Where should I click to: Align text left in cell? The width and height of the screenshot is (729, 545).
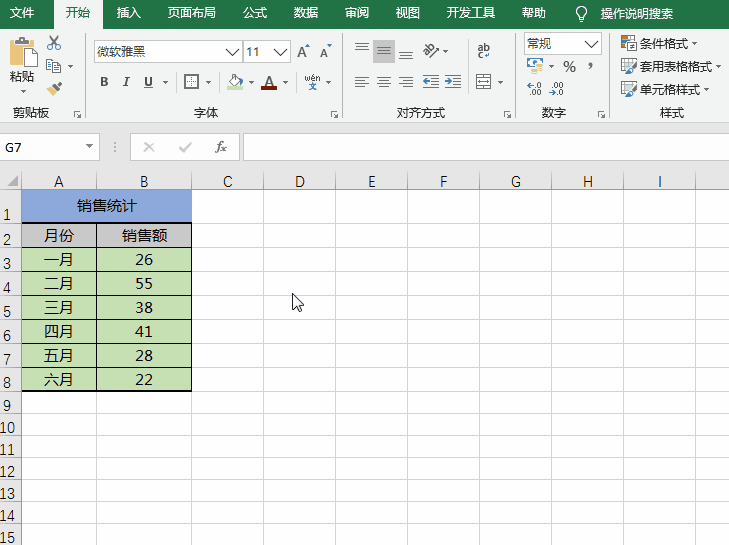click(x=362, y=82)
